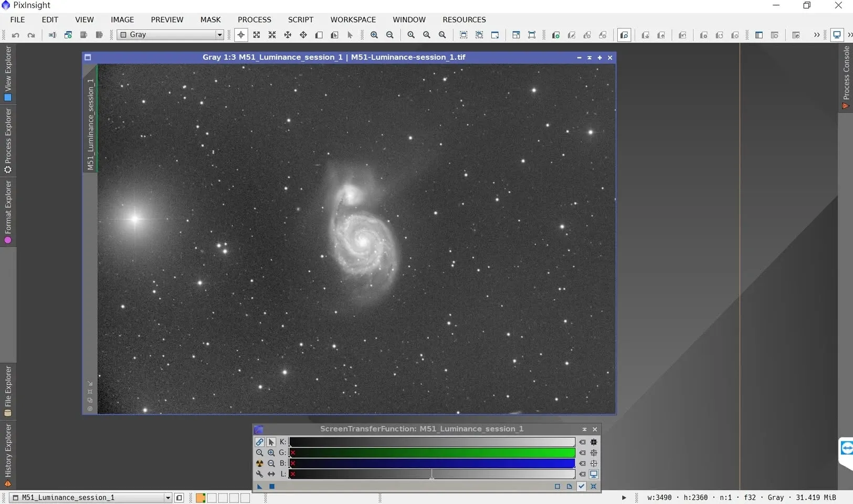Enable link RGB channels in ScreenTransferFunction
Image resolution: width=853 pixels, height=504 pixels.
tap(259, 442)
